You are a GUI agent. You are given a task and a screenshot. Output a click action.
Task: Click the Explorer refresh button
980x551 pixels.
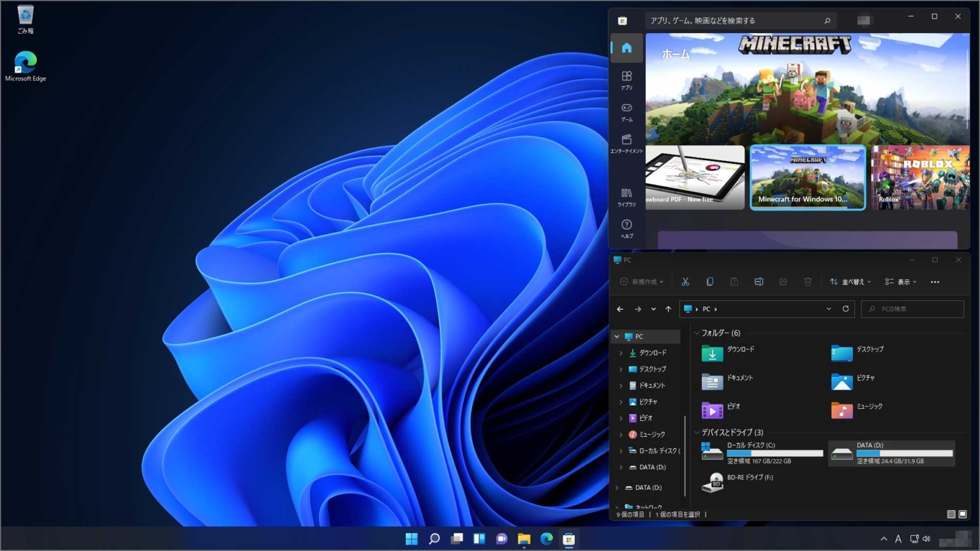[845, 309]
